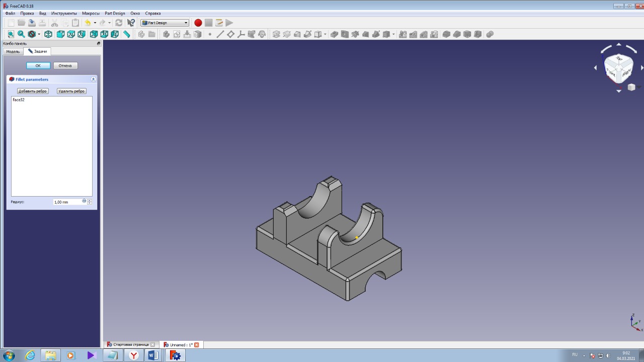Viewport: 644px width, 362px height.
Task: Click the Fit selection zoom icon
Action: (x=21, y=34)
